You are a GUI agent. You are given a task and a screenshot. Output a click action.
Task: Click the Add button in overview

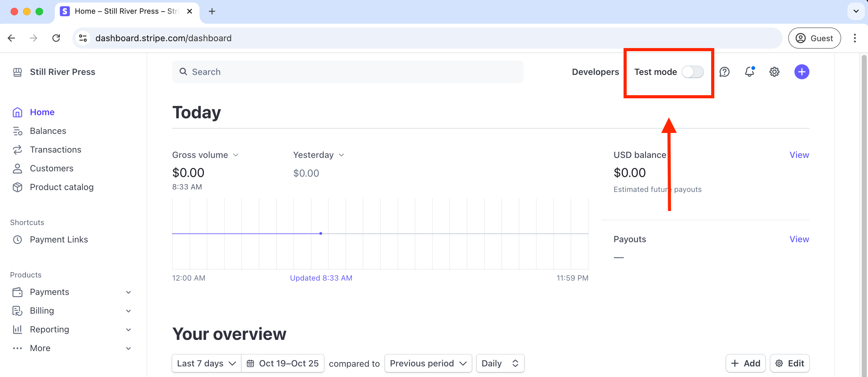745,363
